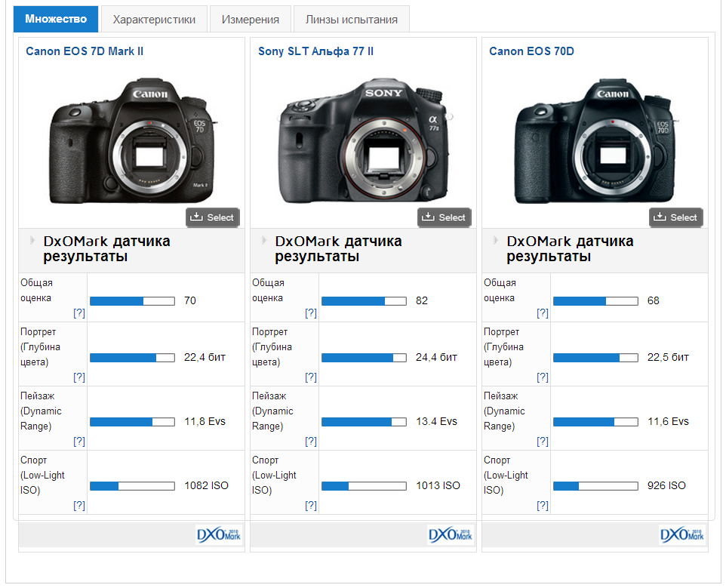Open help [?] for Sony Landscape Dynamic Range
726x588 pixels.
[x=311, y=441]
